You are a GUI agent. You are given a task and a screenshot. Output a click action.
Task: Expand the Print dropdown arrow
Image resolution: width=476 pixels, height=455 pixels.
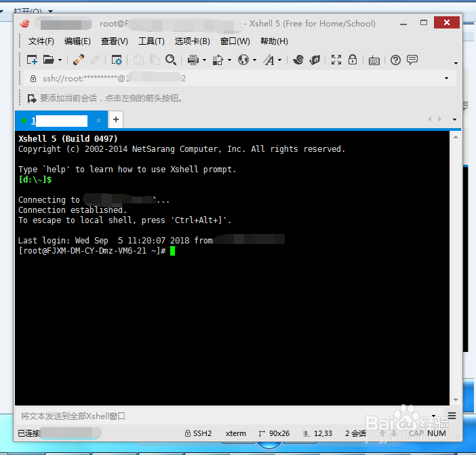[x=204, y=60]
